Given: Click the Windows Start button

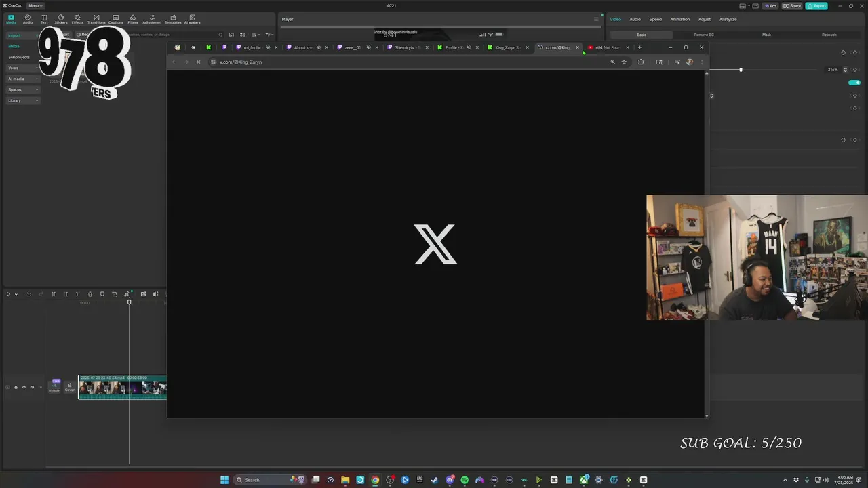Looking at the screenshot, I should (x=224, y=480).
